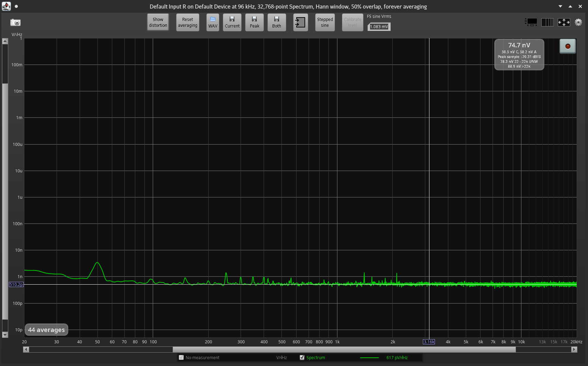The height and width of the screenshot is (366, 588).
Task: Click the horizontal scrollbar right arrow
Action: pyautogui.click(x=574, y=350)
